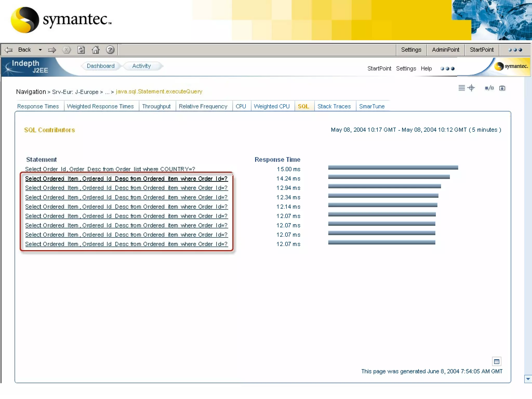Screen dimensions: 532x399
Task: Open Help question mark icon
Action: 110,50
